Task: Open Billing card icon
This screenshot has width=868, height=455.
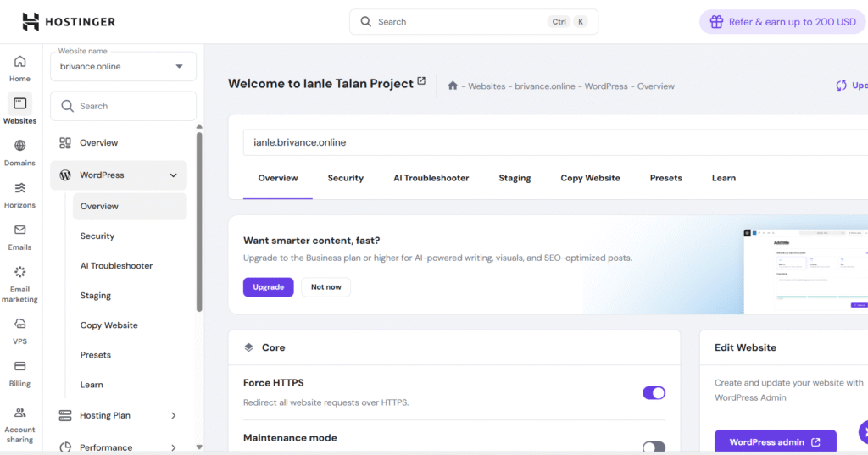Action: pos(19,367)
